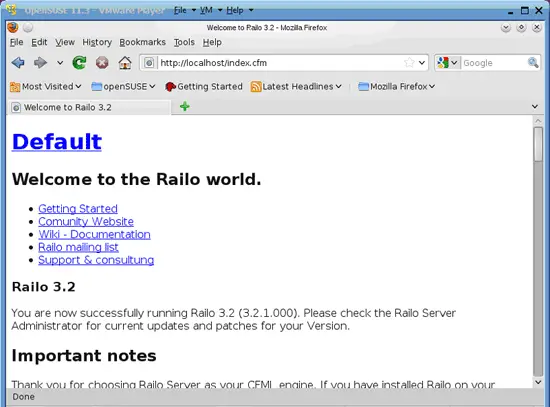The image size is (550, 407).
Task: Click the Important notes heading
Action: click(84, 356)
